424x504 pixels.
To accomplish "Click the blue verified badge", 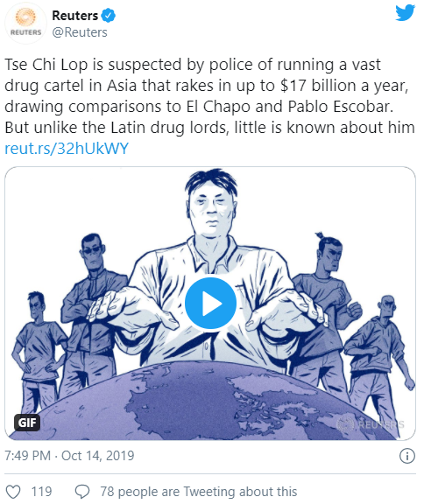I will pos(109,16).
